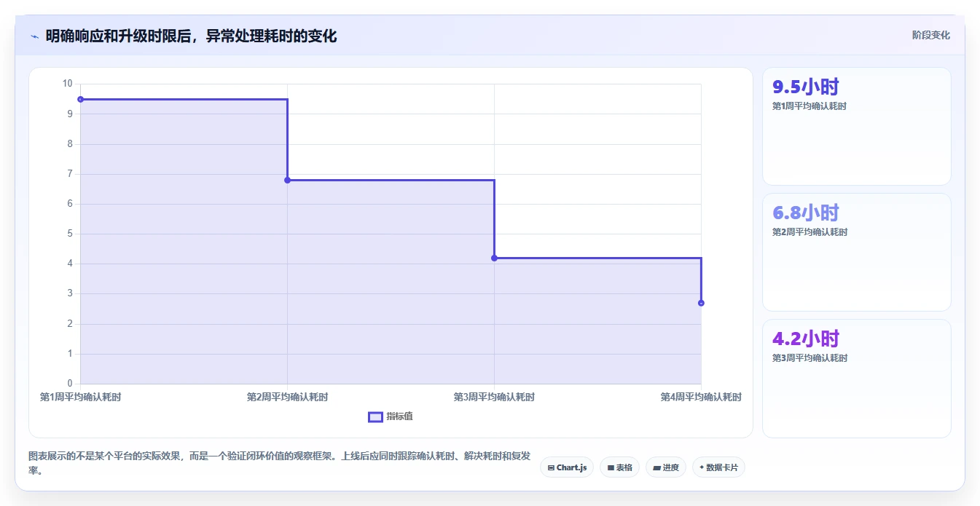Click the y-axis tick label 10

point(68,84)
